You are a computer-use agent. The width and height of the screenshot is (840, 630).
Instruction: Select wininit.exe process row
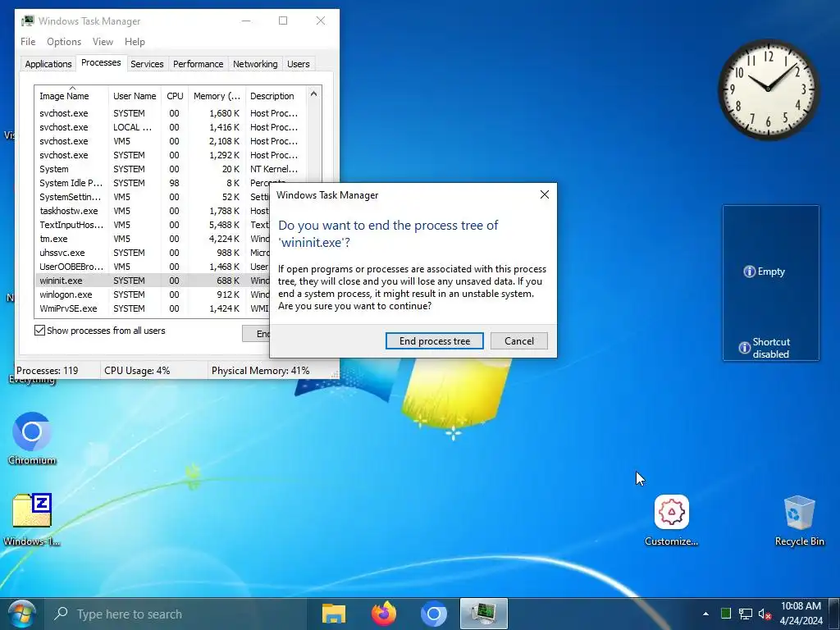tap(153, 281)
